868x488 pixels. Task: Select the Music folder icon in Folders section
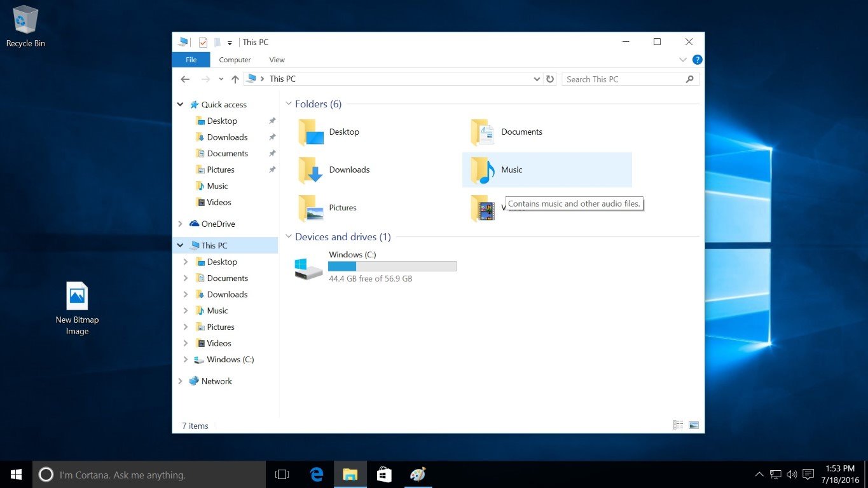(x=483, y=170)
